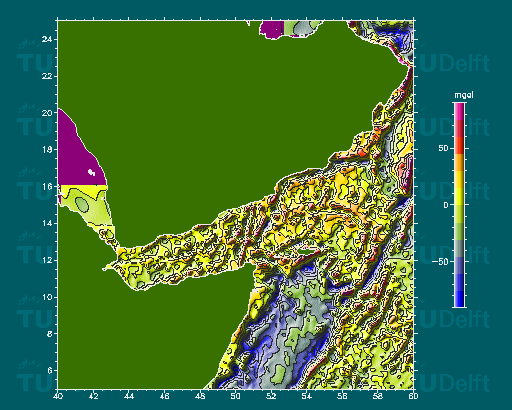The width and height of the screenshot is (512, 410).
Task: Select the yellow colorbar segment just above zero
Action: click(x=459, y=196)
